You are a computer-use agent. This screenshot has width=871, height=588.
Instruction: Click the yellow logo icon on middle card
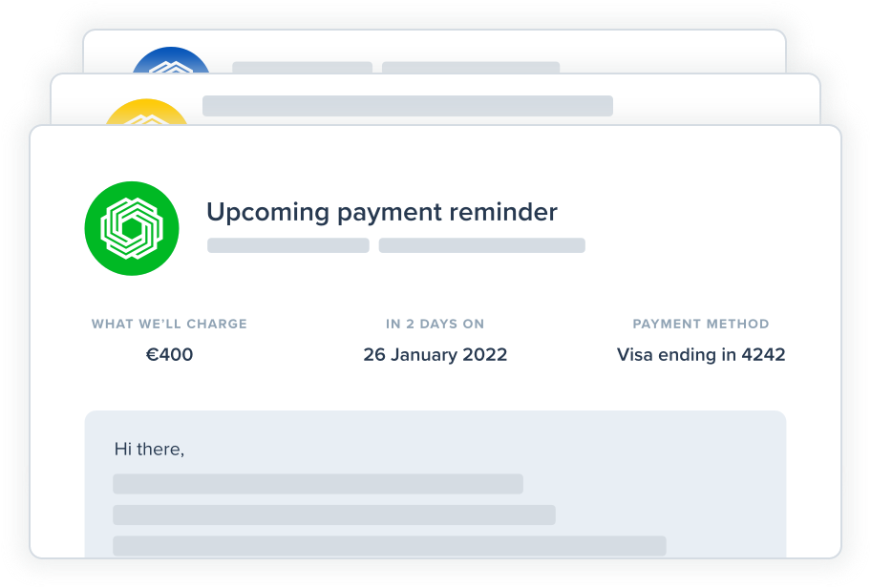tap(147, 112)
